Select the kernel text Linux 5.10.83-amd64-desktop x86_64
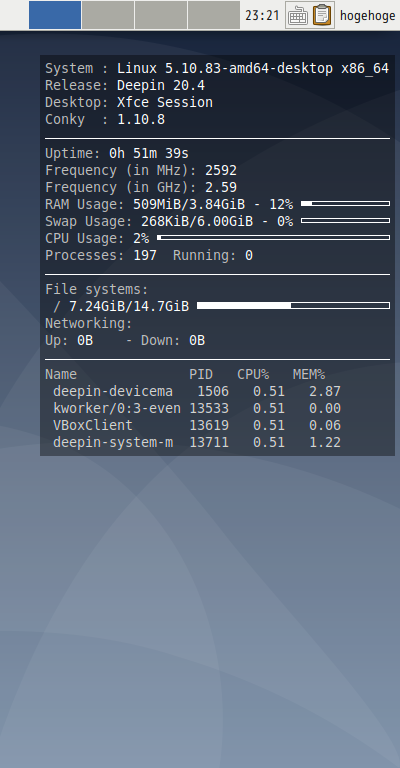The height and width of the screenshot is (768, 400). pos(253,69)
